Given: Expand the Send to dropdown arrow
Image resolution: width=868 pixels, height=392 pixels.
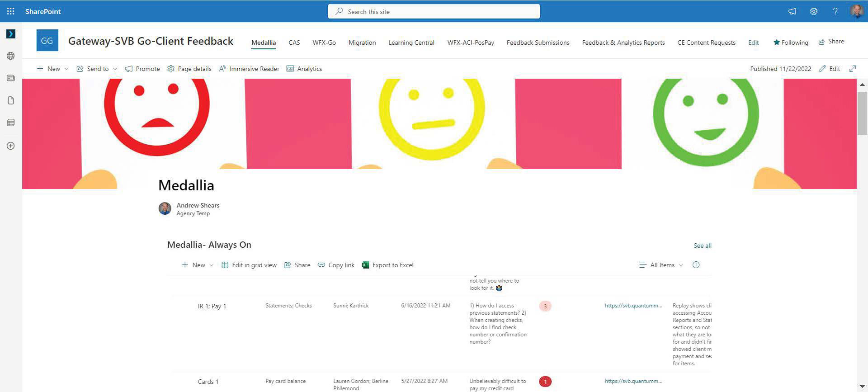Looking at the screenshot, I should pos(115,69).
